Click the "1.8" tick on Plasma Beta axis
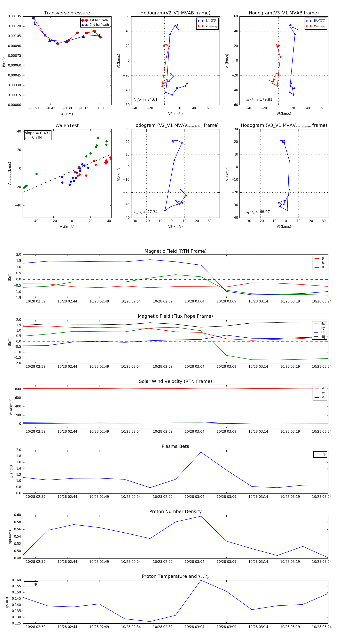This screenshot has height=644, width=351. [x=19, y=456]
